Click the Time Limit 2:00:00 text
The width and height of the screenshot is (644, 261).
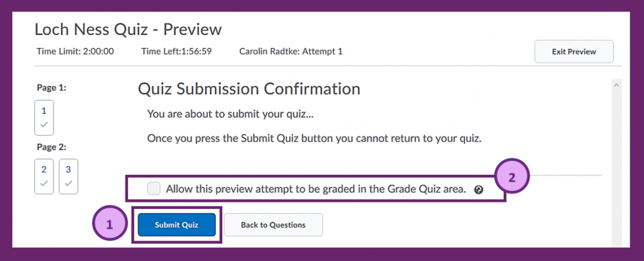pyautogui.click(x=75, y=51)
